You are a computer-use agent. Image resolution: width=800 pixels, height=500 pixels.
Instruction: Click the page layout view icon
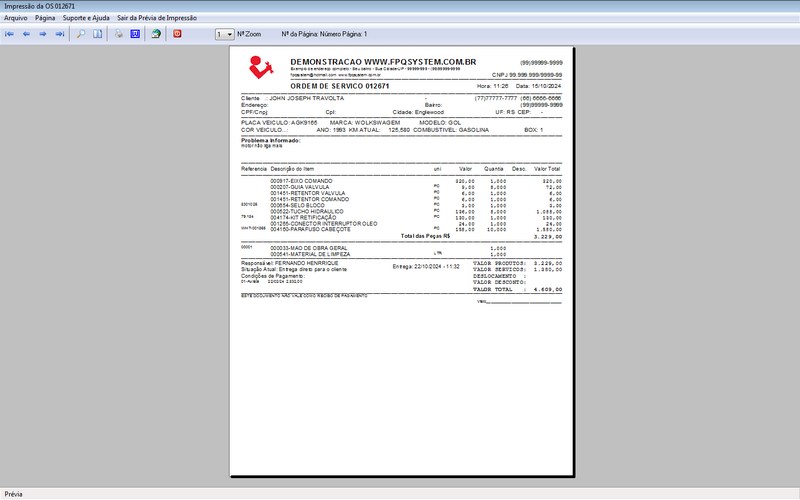pos(97,34)
